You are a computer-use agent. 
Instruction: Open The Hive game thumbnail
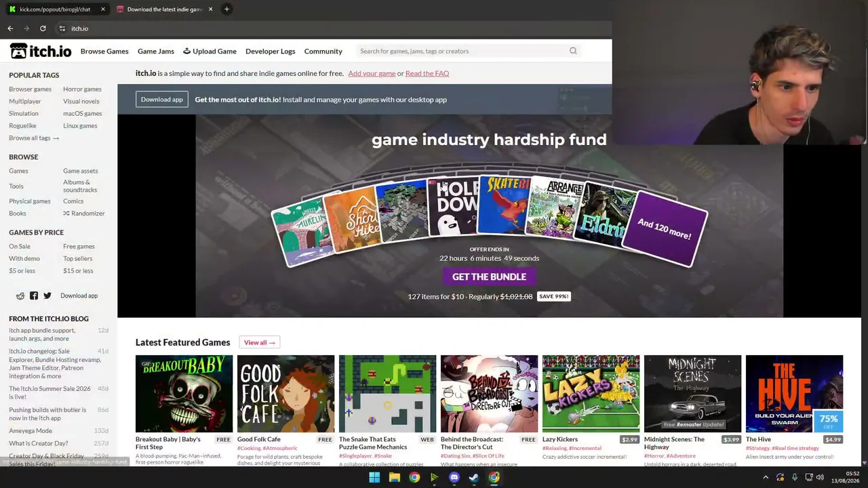click(794, 393)
